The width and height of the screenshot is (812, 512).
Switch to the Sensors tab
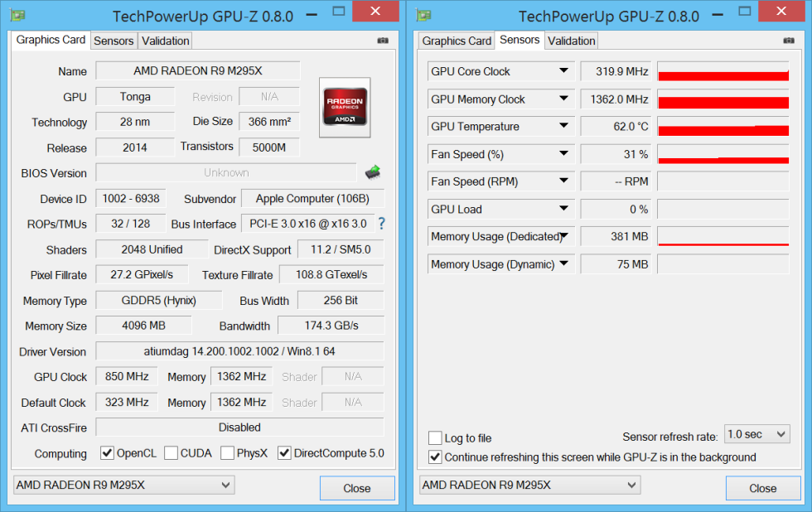(114, 40)
